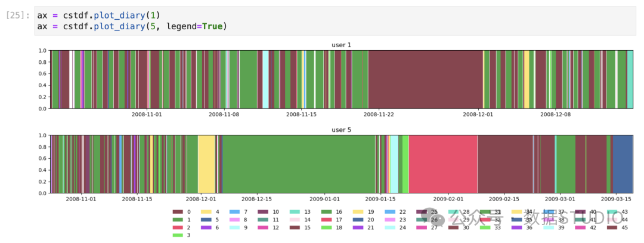
Task: Click the teal legend swatch labeled 11
Action: pos(263,220)
